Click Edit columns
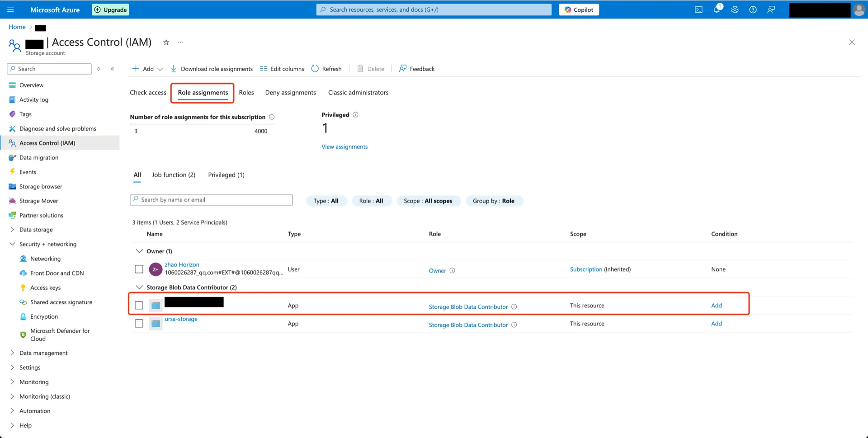Image resolution: width=868 pixels, height=438 pixels. pyautogui.click(x=282, y=69)
